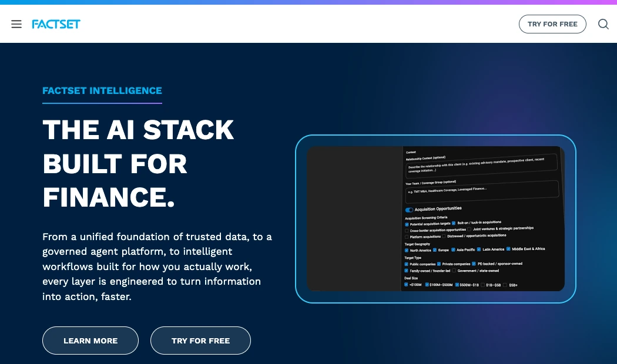The image size is (617, 364).
Task: Uncheck the Public companies checkbox
Action: click(x=407, y=264)
